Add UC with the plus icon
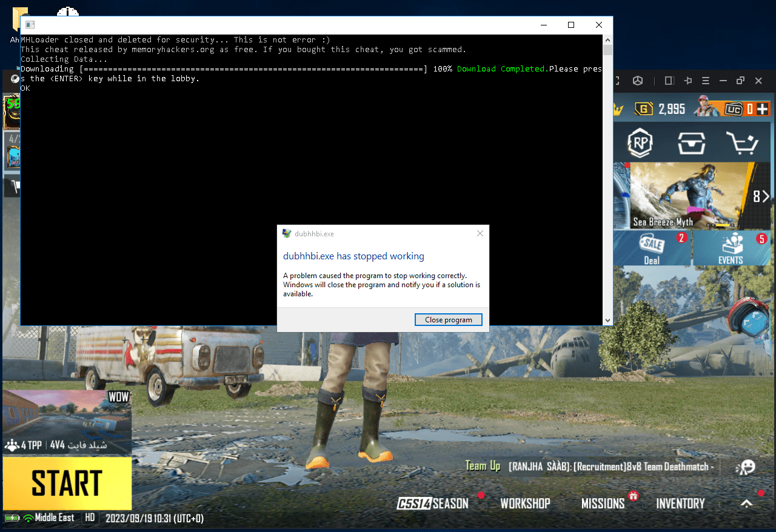Image resolution: width=776 pixels, height=532 pixels. tap(763, 109)
